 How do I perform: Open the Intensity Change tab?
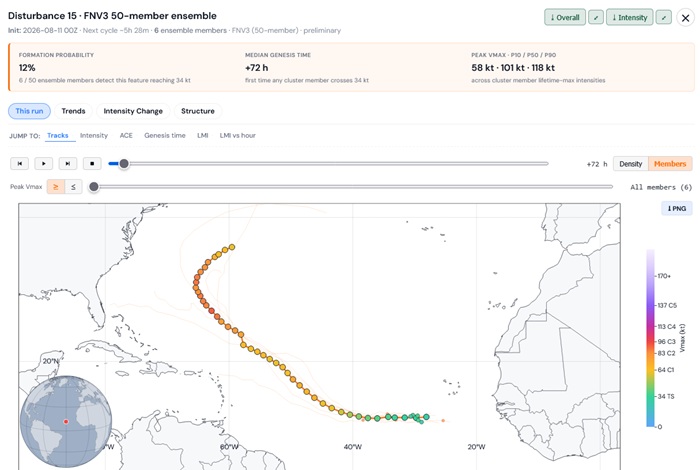click(133, 111)
